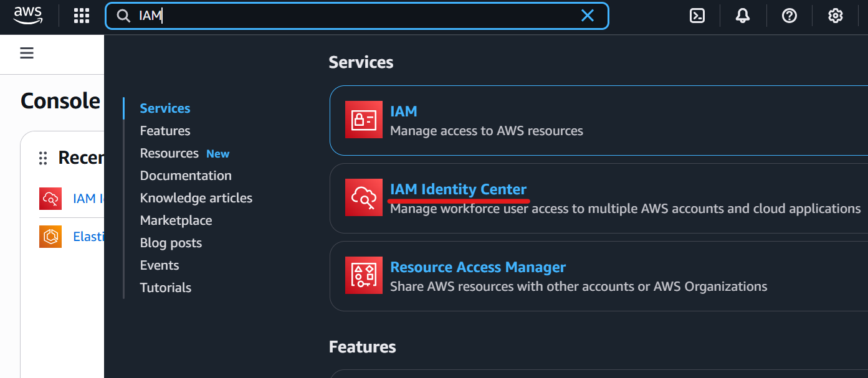Click the Resource Access Manager service icon

point(364,275)
